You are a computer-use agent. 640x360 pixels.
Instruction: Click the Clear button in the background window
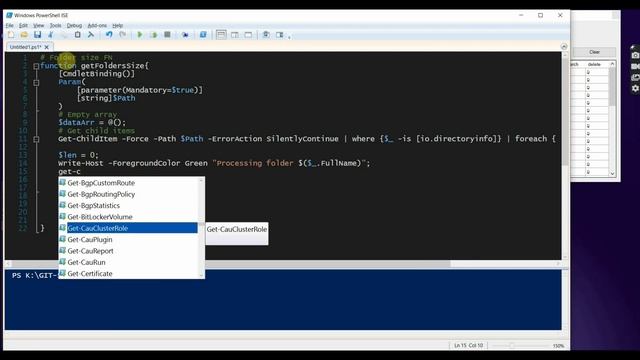coord(594,52)
